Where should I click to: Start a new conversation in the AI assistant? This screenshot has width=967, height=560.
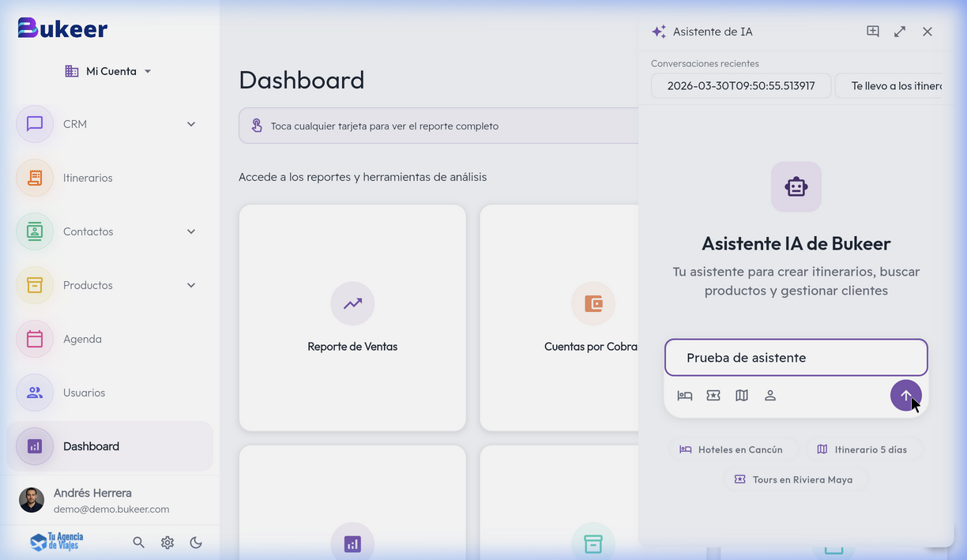click(873, 32)
